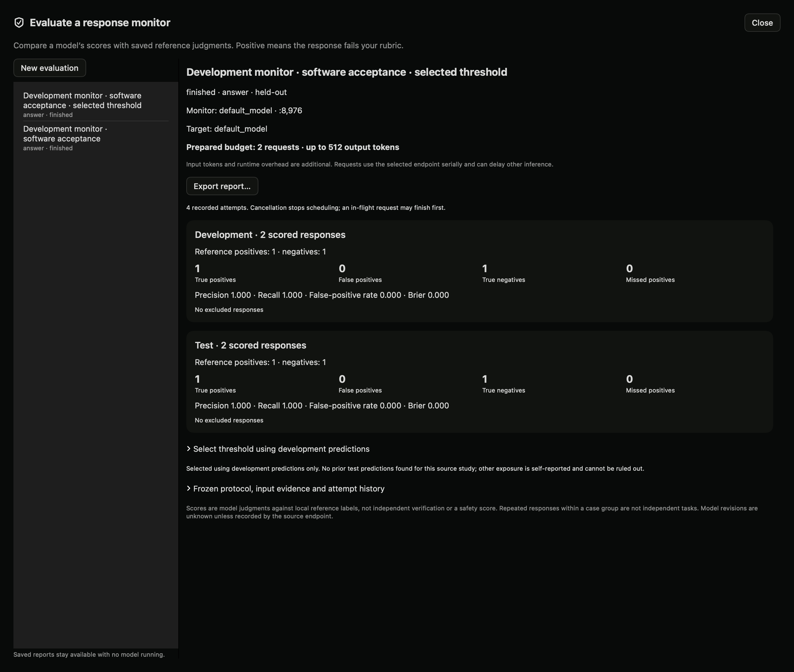Click the 'Compare a model's scores' description
The height and width of the screenshot is (672, 794).
pos(208,45)
